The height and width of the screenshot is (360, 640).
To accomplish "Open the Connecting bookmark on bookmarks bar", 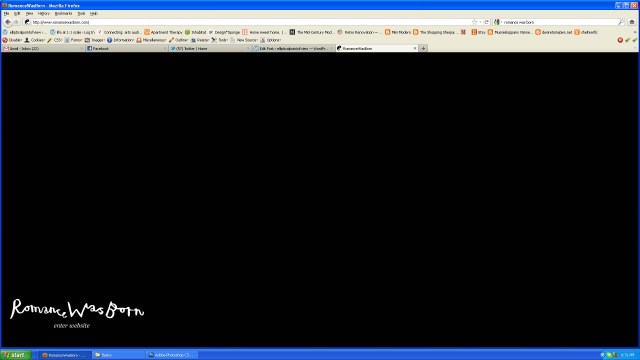I will coord(119,32).
